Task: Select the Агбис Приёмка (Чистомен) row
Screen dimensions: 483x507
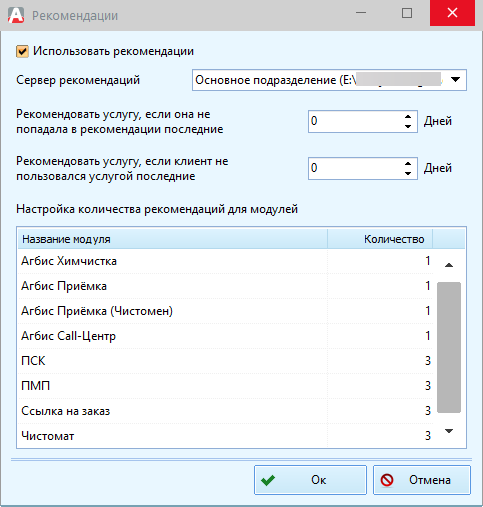Action: pos(225,311)
